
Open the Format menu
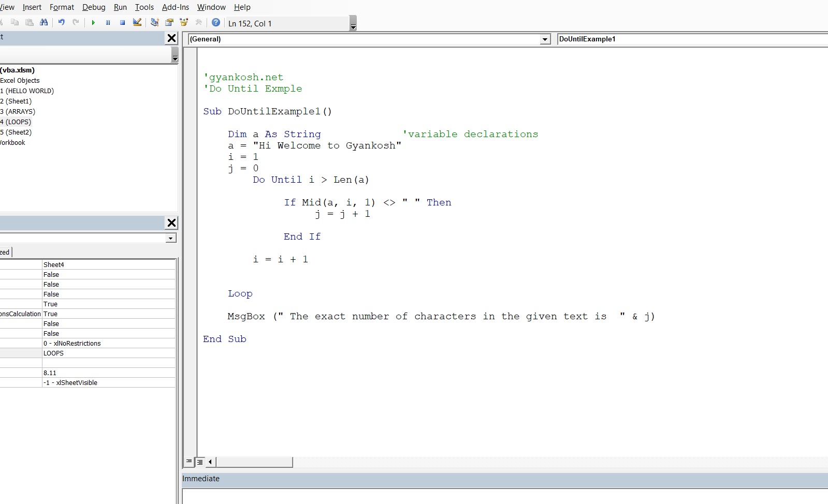[x=62, y=7]
